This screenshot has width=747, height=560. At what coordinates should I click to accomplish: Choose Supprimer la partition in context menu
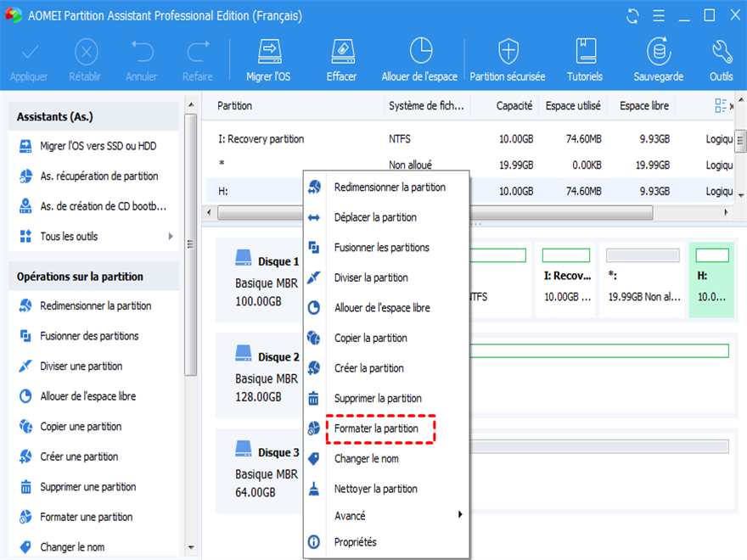point(386,398)
